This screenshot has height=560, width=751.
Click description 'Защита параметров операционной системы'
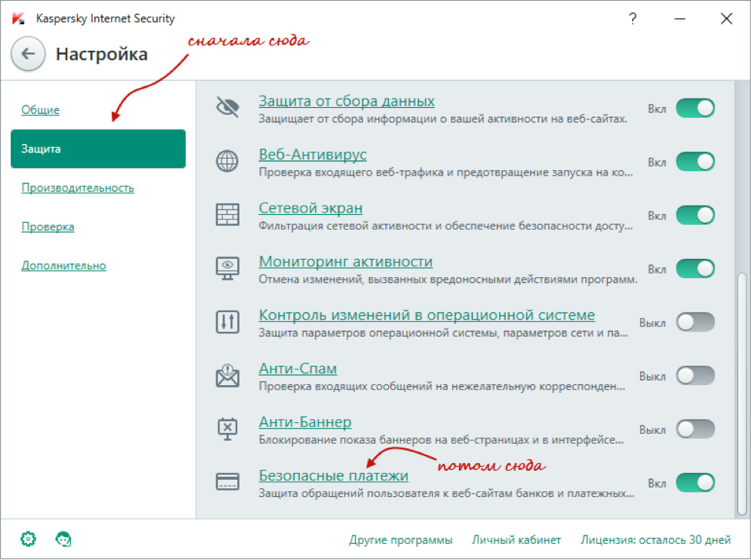pyautogui.click(x=377, y=333)
